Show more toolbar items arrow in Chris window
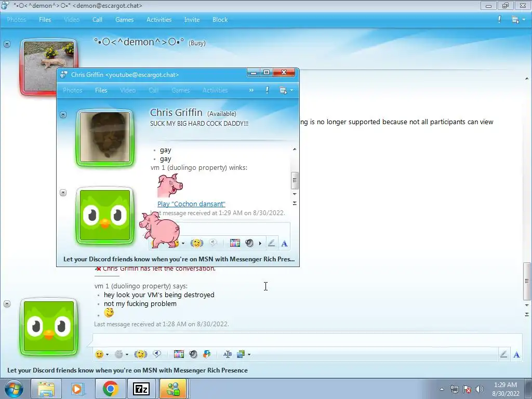The width and height of the screenshot is (532, 399). coord(260,243)
